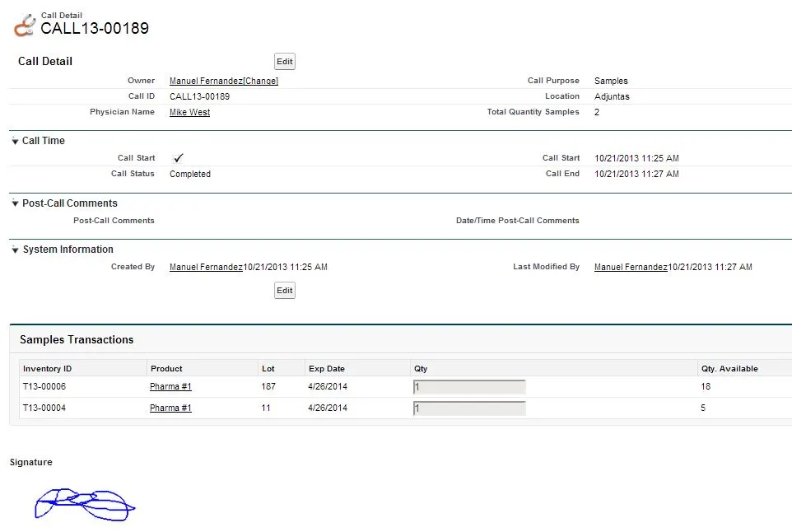Open Pharma #1 link in T13-00006 row
The width and height of the screenshot is (792, 532).
click(x=170, y=386)
